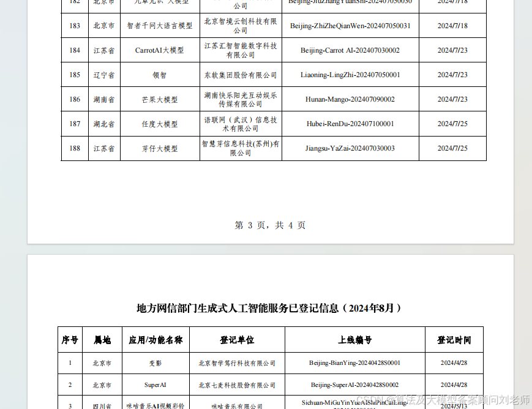Click the 属地 column header
This screenshot has width=532, height=409.
(x=102, y=340)
